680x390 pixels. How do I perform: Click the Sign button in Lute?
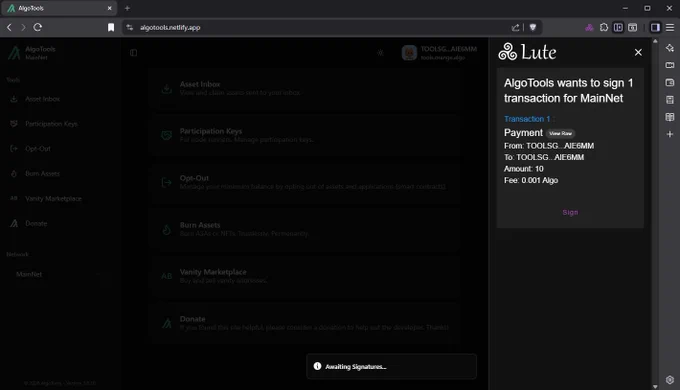pyautogui.click(x=570, y=212)
